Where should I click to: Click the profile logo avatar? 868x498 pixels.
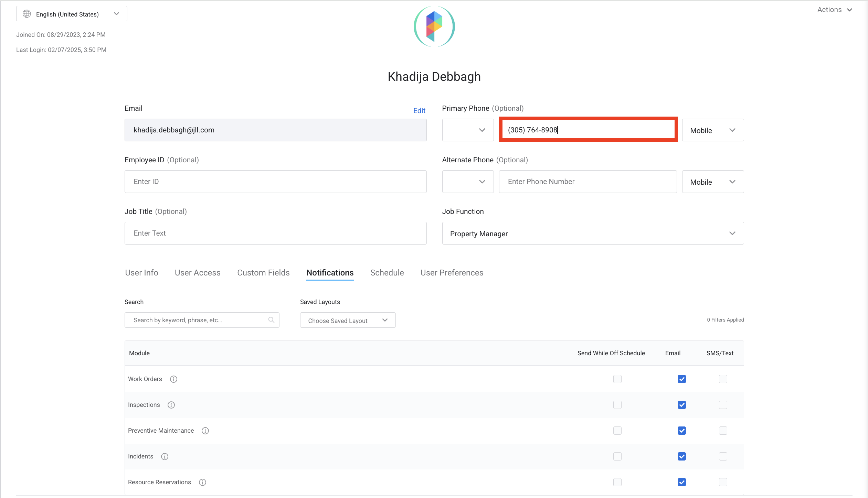coord(434,26)
